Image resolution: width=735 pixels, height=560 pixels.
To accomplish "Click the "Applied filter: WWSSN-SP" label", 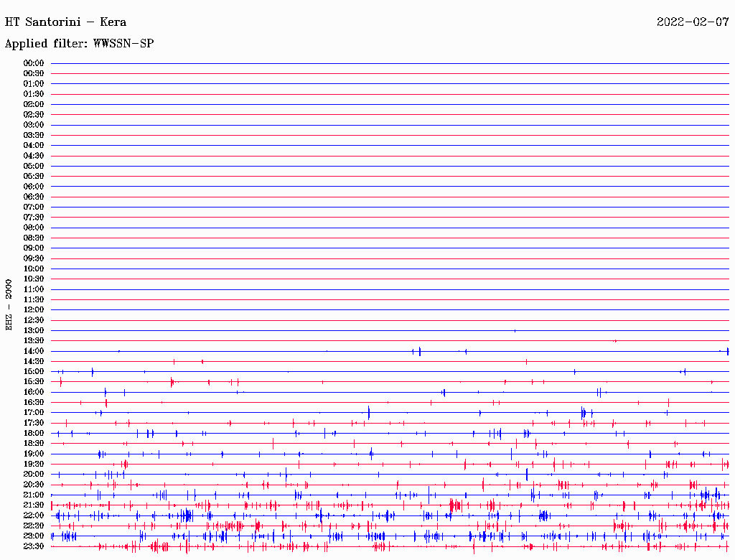I will (79, 43).
